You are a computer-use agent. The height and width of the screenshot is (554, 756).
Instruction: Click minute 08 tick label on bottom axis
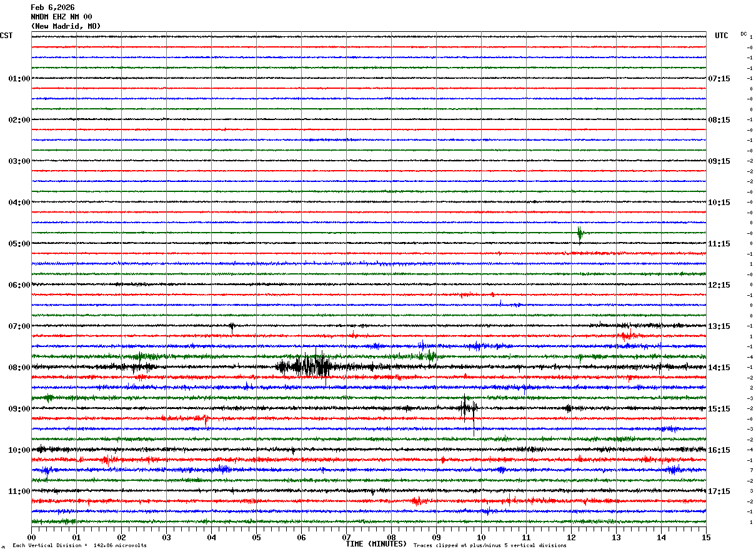pyautogui.click(x=391, y=537)
